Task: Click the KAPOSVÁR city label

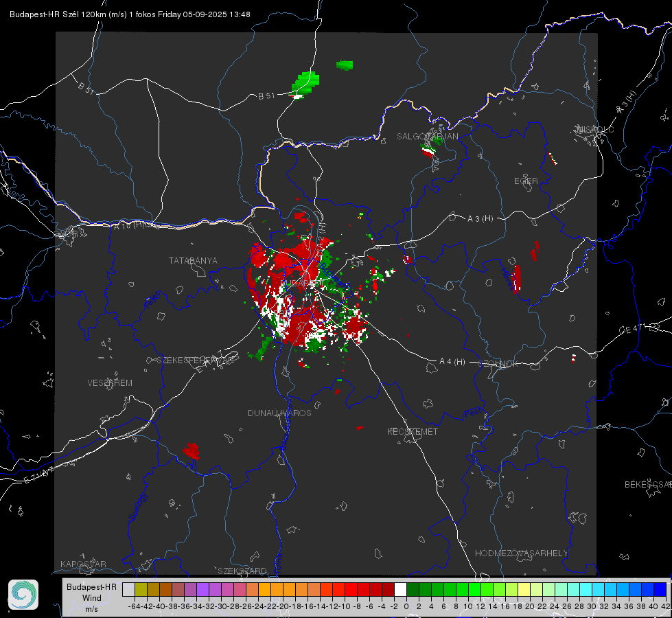Action: click(83, 564)
